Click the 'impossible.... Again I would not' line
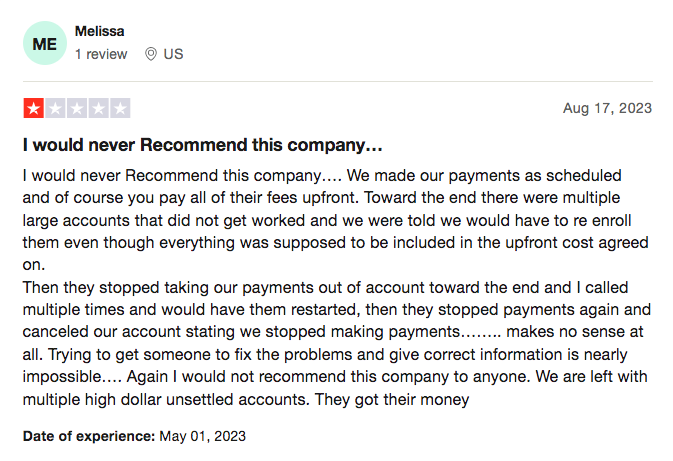The image size is (673, 461). [335, 376]
